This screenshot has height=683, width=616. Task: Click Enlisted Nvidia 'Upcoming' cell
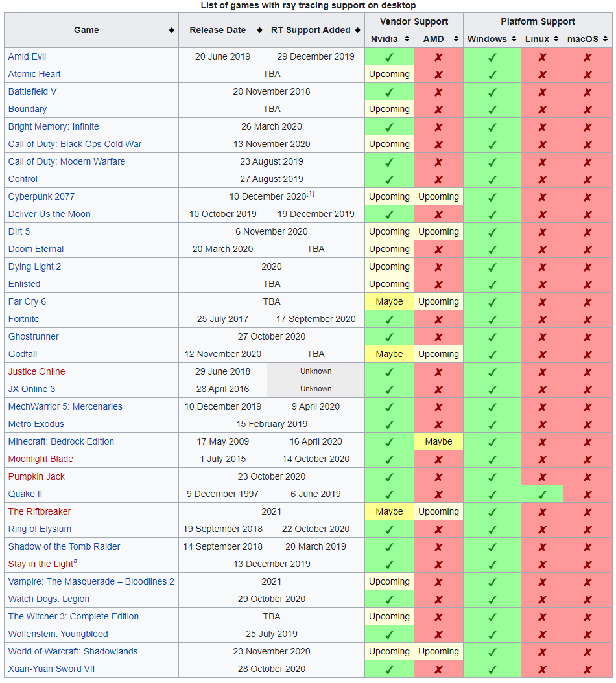tap(389, 284)
